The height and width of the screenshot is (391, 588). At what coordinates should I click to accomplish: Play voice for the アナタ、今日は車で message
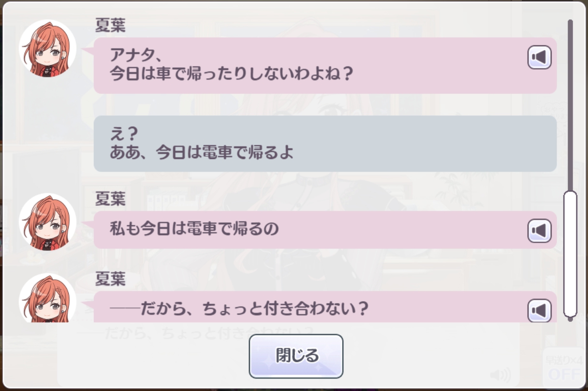coord(539,58)
